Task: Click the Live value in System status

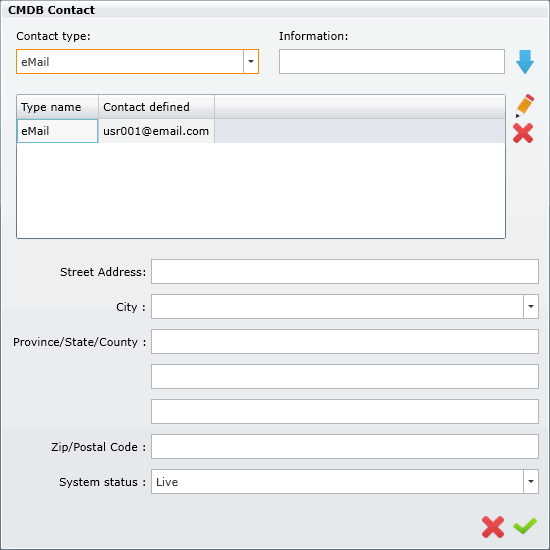Action: (167, 482)
